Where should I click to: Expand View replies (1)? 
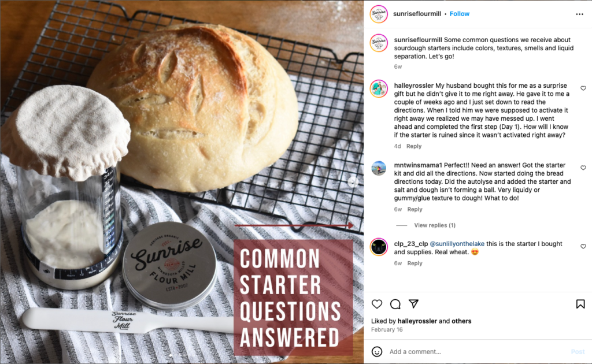pos(435,225)
